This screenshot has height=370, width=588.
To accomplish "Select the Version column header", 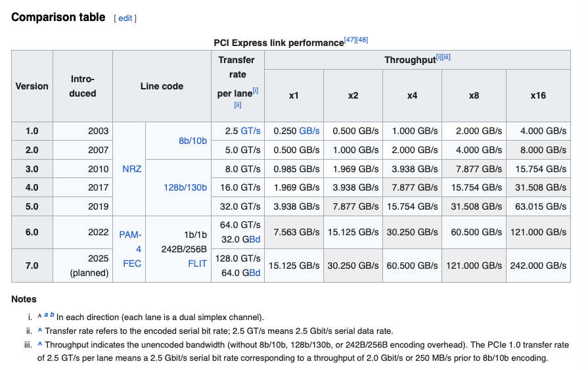I will tap(32, 86).
